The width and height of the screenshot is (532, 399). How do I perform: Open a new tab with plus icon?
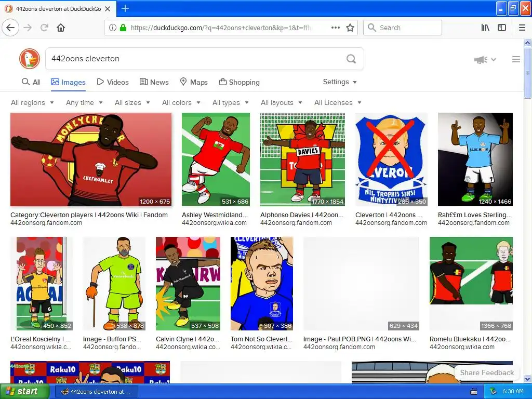point(125,8)
